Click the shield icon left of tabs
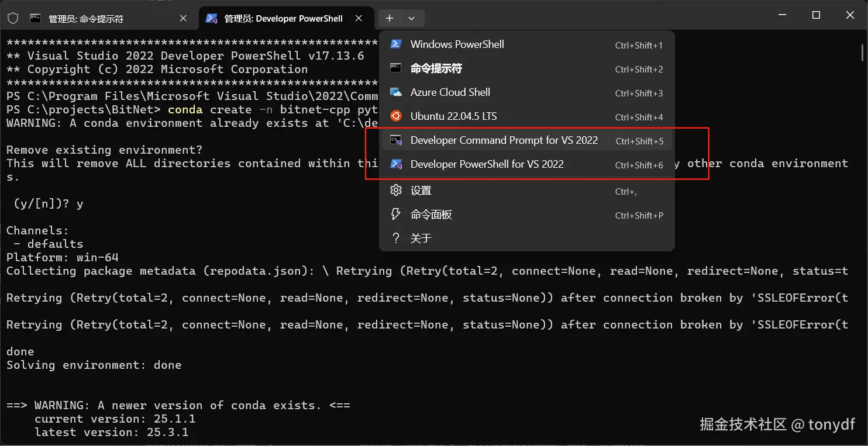868x446 pixels. [x=13, y=18]
